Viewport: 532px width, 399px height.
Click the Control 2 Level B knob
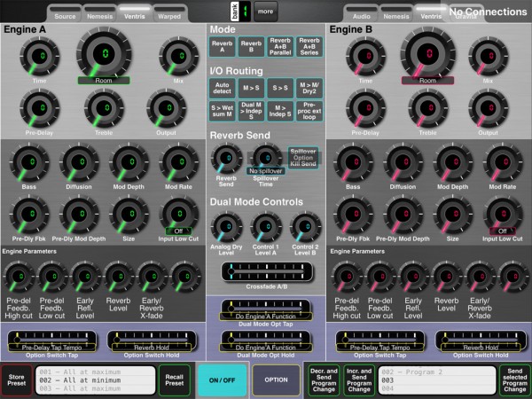click(x=305, y=227)
